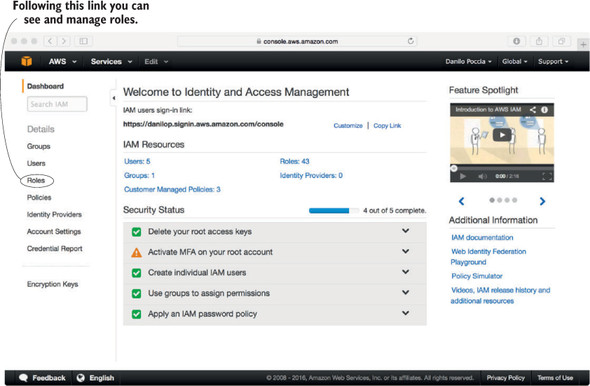Viewport: 590px width, 386px height.
Task: Click the small play button in video controls
Action: coord(463,176)
